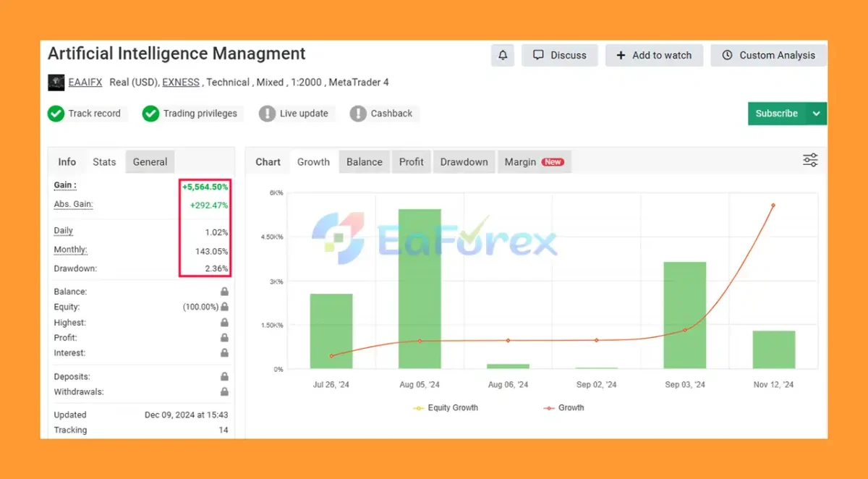Click the Monthly label
The width and height of the screenshot is (868, 479).
70,250
